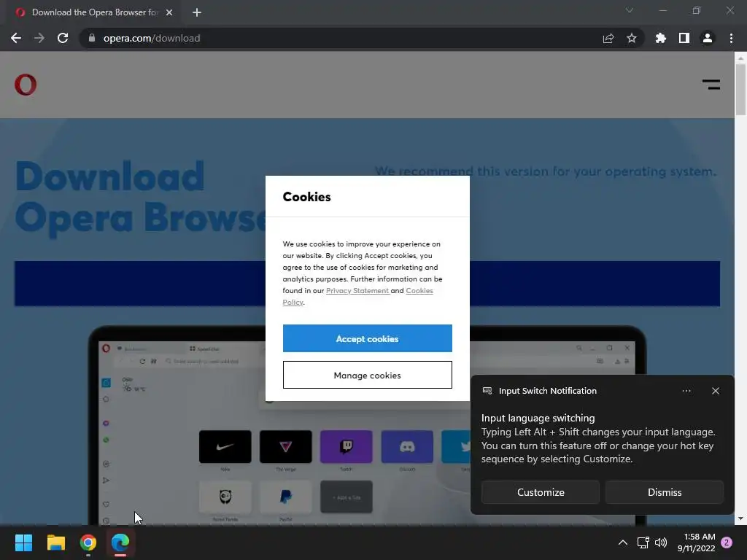Open the volume control in the tray
The height and width of the screenshot is (560, 747).
[x=661, y=542]
